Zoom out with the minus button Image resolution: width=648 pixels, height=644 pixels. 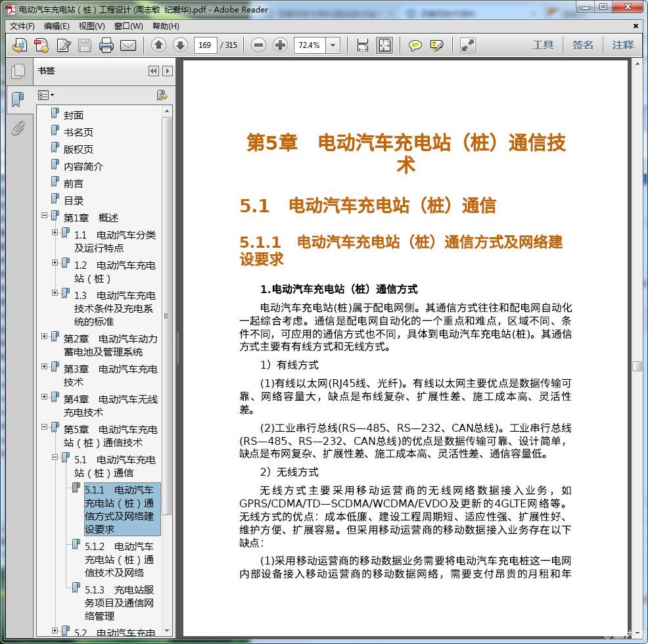tap(259, 45)
